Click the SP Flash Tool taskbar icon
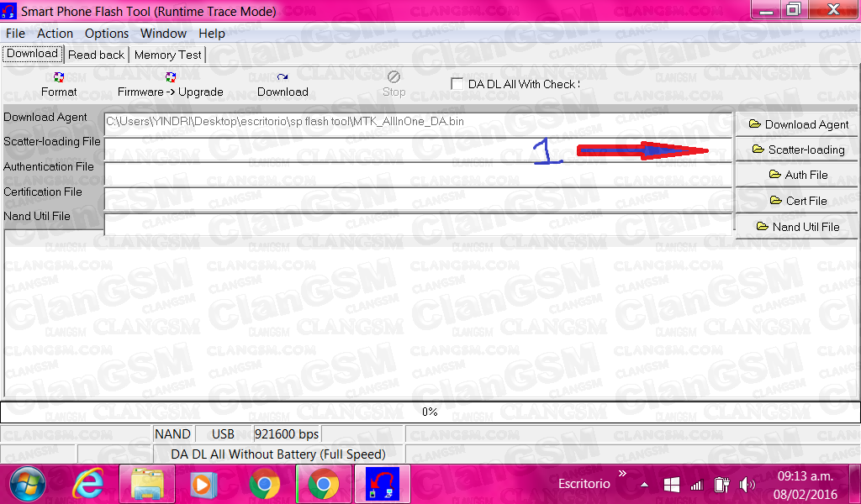This screenshot has width=861, height=504. 383,485
